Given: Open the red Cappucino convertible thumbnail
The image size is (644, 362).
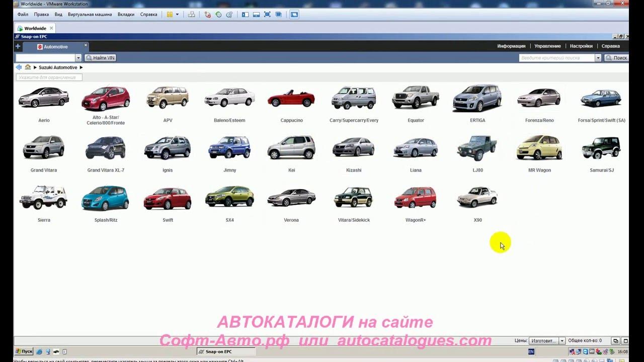Looking at the screenshot, I should click(291, 98).
